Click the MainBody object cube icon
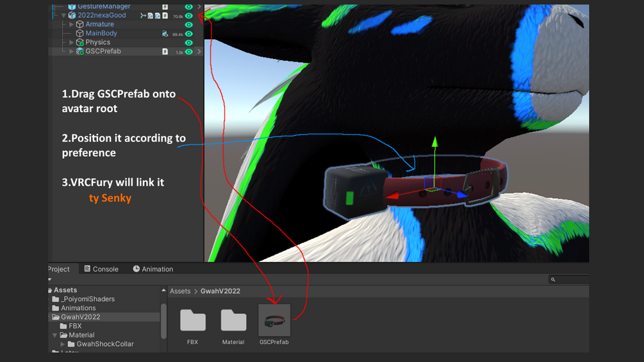 [x=79, y=33]
